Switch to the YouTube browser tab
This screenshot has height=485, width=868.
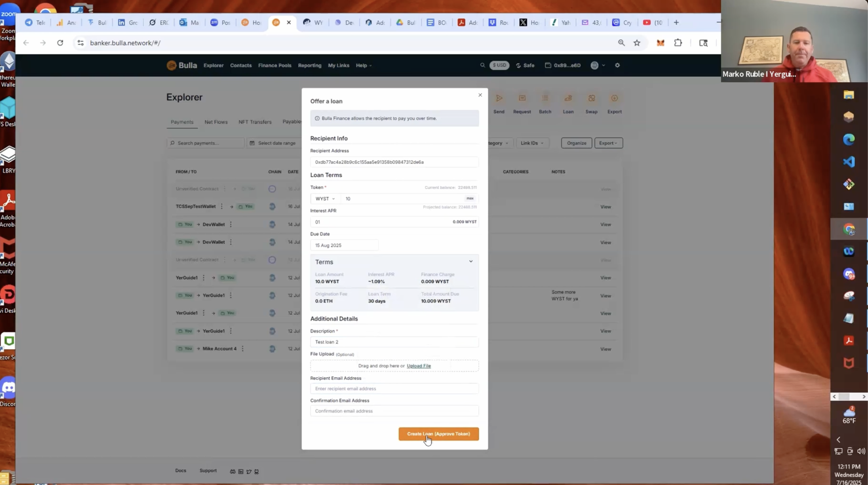(653, 22)
